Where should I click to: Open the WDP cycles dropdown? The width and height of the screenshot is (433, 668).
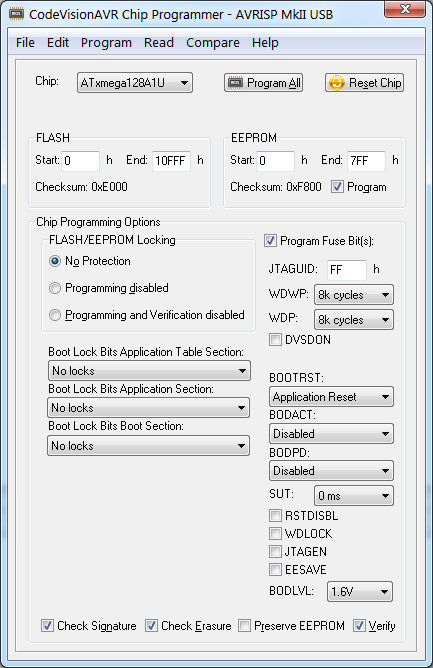354,320
